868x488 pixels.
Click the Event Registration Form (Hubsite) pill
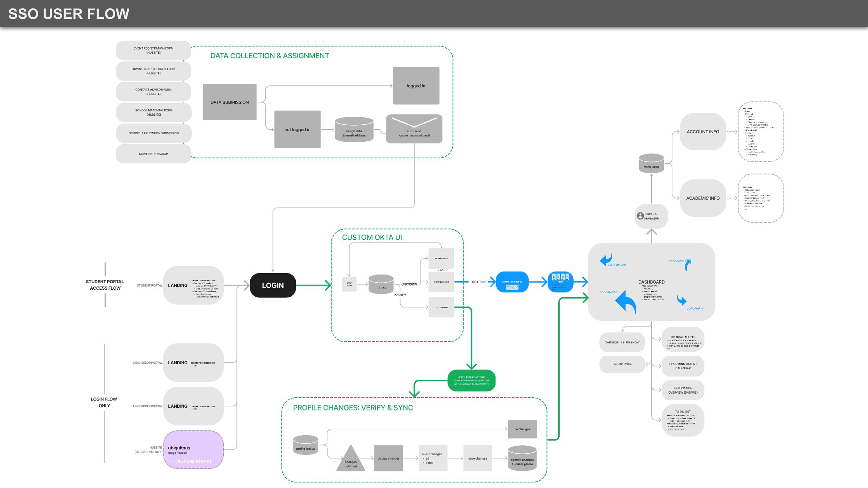click(153, 50)
